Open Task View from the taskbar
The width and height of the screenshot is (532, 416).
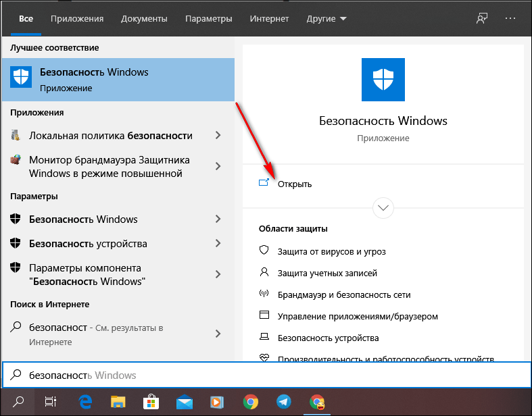(50, 402)
